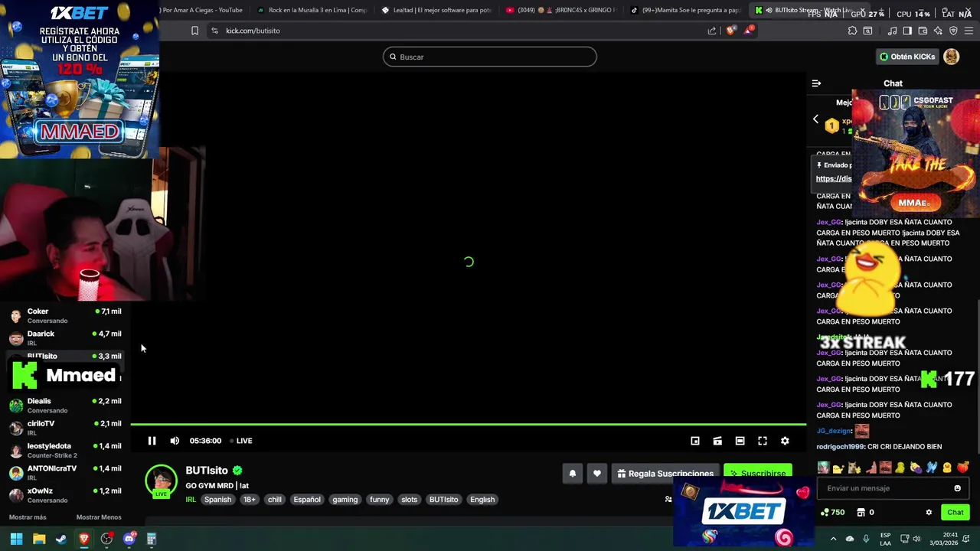
Task: Open player settings gear icon
Action: (x=785, y=441)
